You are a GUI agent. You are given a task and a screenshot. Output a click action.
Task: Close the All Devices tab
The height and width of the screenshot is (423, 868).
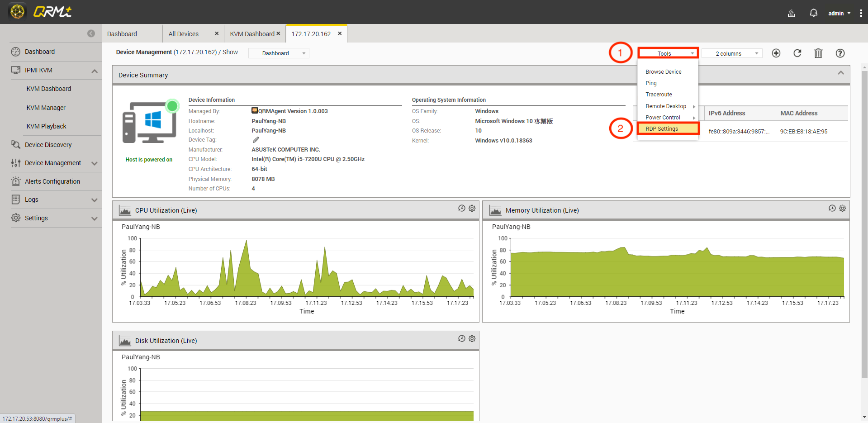(217, 33)
